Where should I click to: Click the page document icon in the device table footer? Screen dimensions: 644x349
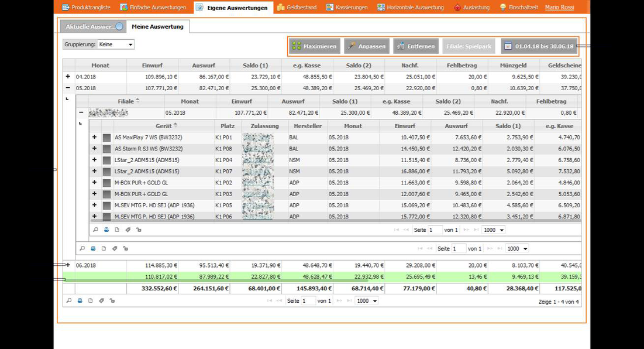click(117, 230)
